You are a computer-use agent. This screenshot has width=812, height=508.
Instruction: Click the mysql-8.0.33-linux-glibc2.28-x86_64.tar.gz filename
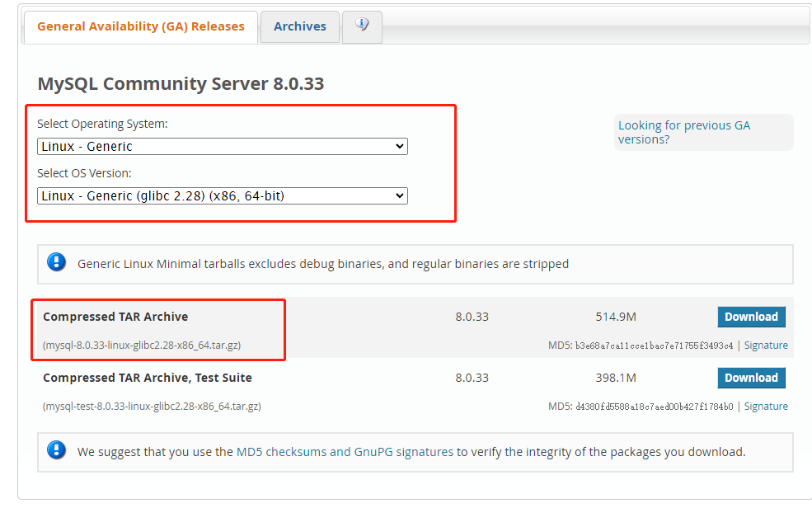(x=142, y=346)
